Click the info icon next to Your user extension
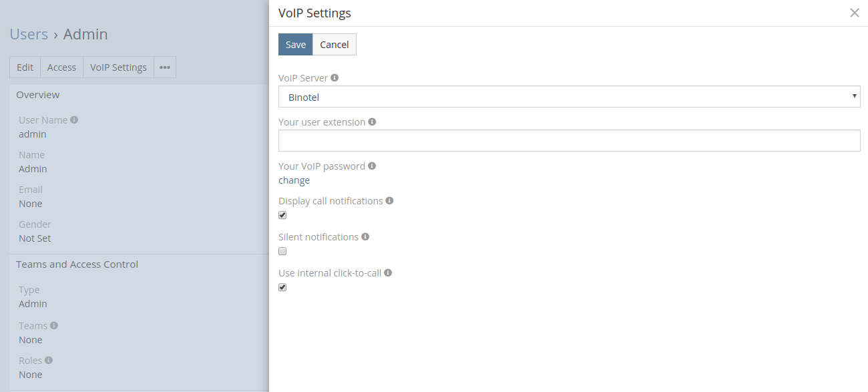868x392 pixels. click(x=373, y=122)
